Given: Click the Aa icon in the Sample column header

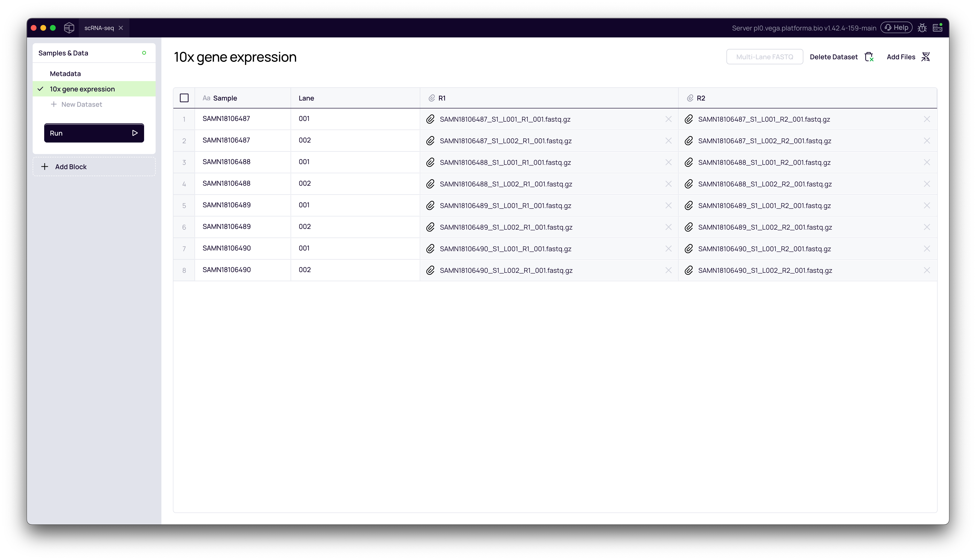Looking at the screenshot, I should [x=207, y=98].
